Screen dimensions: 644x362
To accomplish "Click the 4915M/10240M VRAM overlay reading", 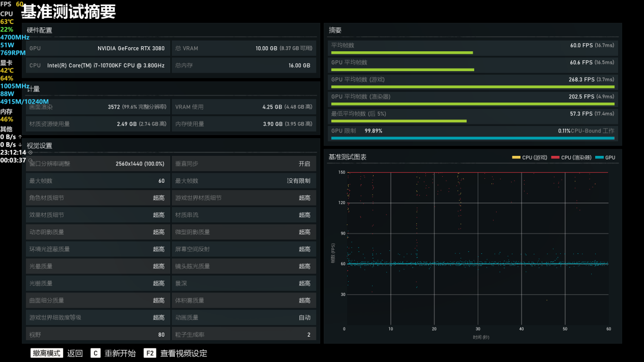I will (24, 102).
